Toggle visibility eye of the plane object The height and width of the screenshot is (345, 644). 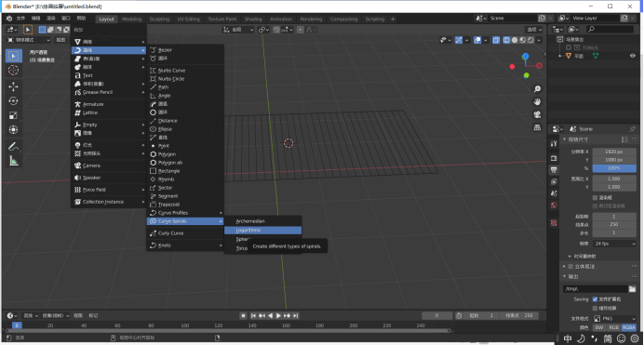coord(633,56)
